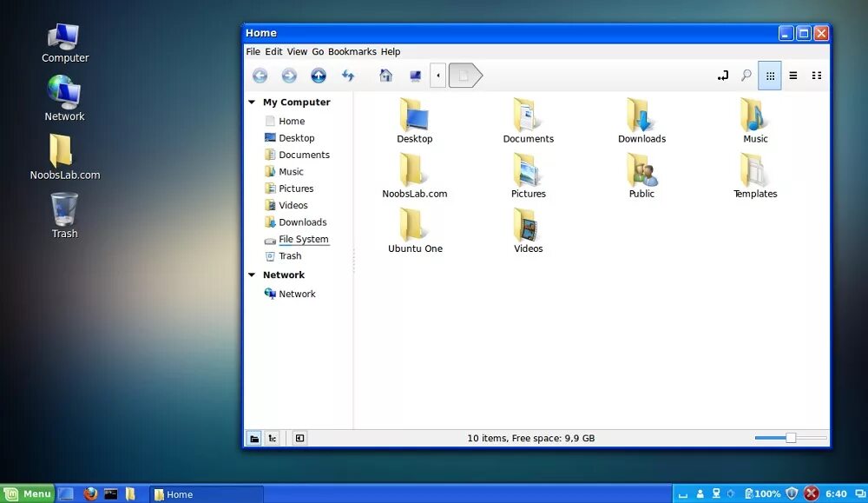This screenshot has width=868, height=503.
Task: Click the shield icon in the tray
Action: 792,493
